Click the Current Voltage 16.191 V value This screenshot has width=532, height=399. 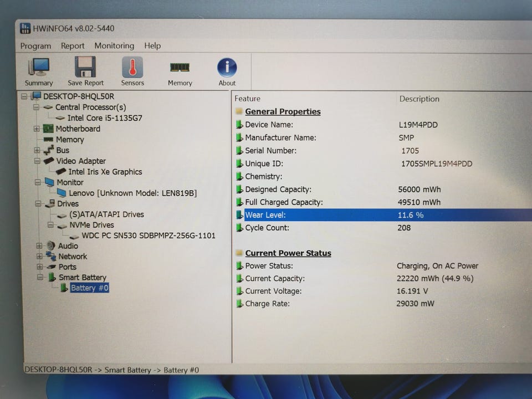(412, 291)
